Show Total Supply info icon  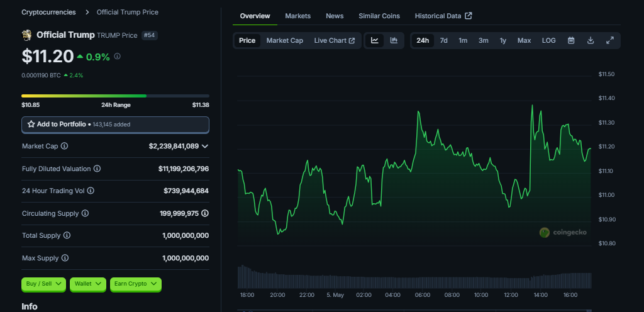coord(67,235)
